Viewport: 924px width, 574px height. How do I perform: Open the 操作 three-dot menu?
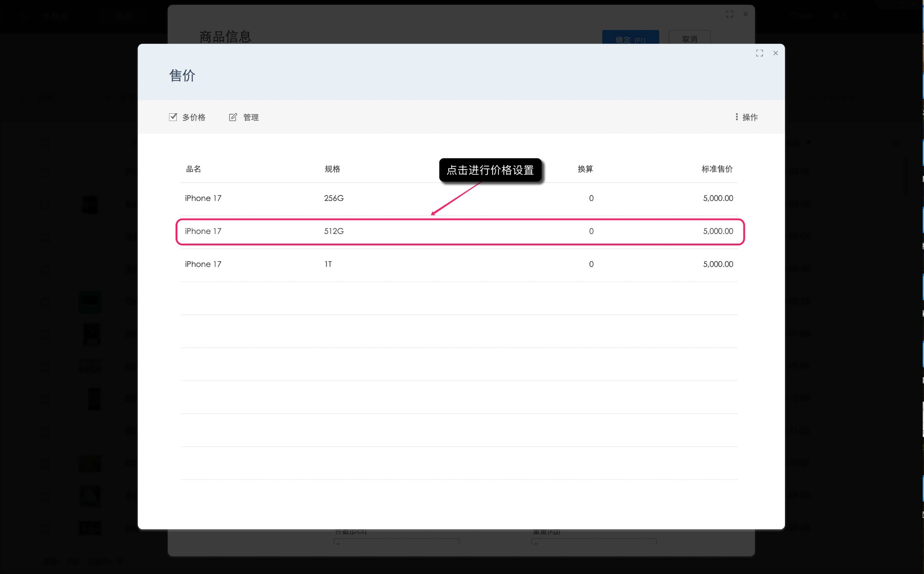(x=737, y=117)
